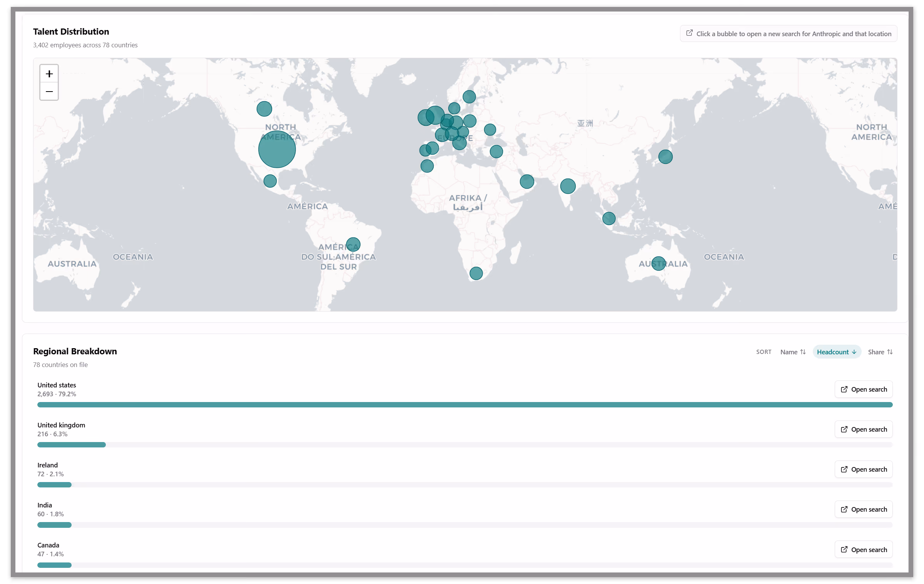
Task: Click the Finland bubble in northern Europe
Action: click(x=469, y=97)
